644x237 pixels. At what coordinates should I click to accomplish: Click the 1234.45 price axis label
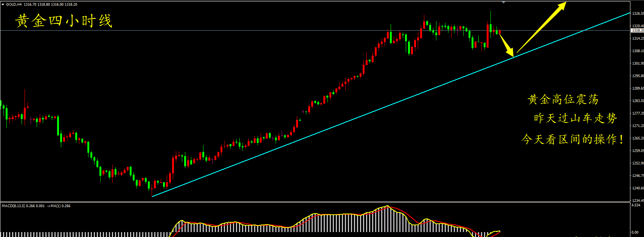638,201
